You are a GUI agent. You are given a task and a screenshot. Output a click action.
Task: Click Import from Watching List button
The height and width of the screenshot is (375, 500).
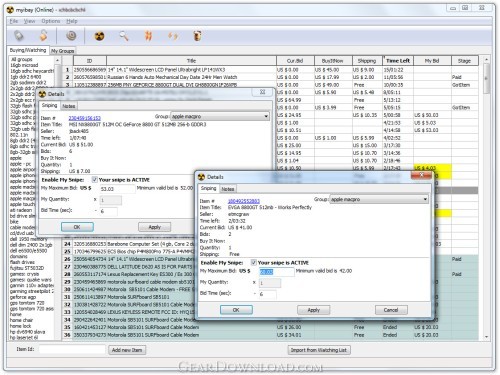tap(319, 350)
